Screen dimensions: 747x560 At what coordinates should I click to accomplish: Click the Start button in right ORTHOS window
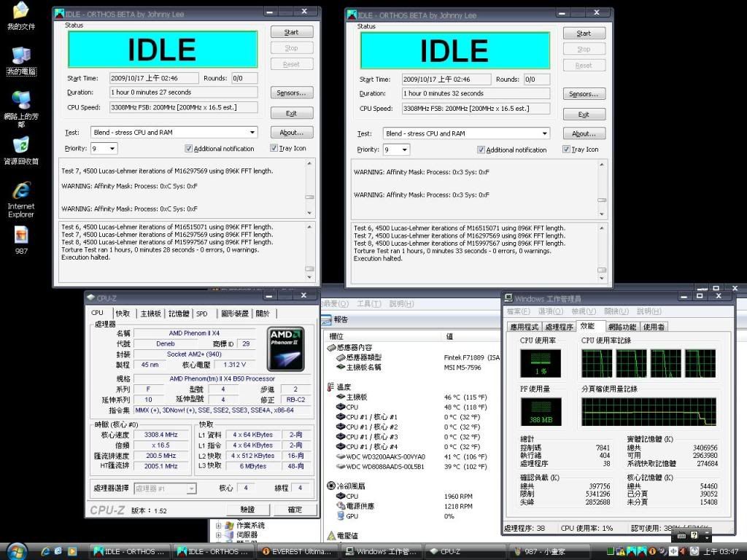coord(584,34)
